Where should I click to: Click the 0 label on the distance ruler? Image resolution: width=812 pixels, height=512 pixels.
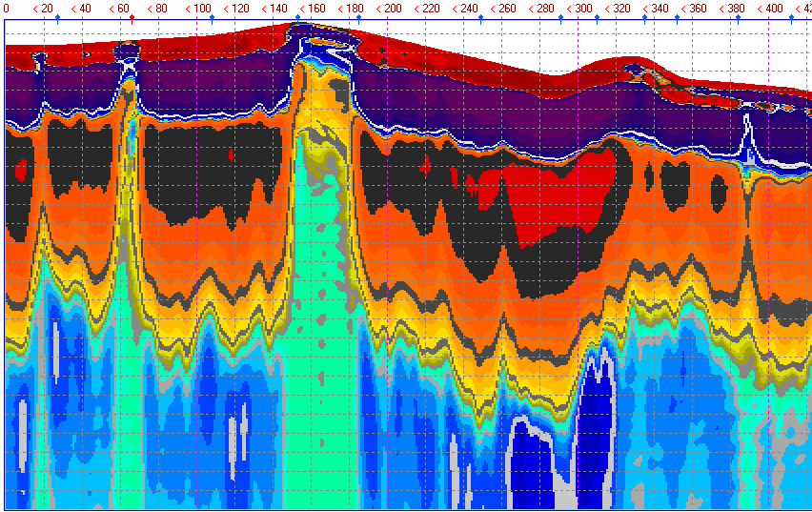6,8
